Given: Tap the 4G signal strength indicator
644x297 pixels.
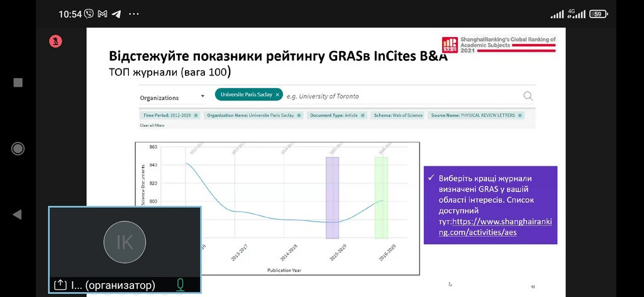Looking at the screenshot, I should [x=576, y=14].
